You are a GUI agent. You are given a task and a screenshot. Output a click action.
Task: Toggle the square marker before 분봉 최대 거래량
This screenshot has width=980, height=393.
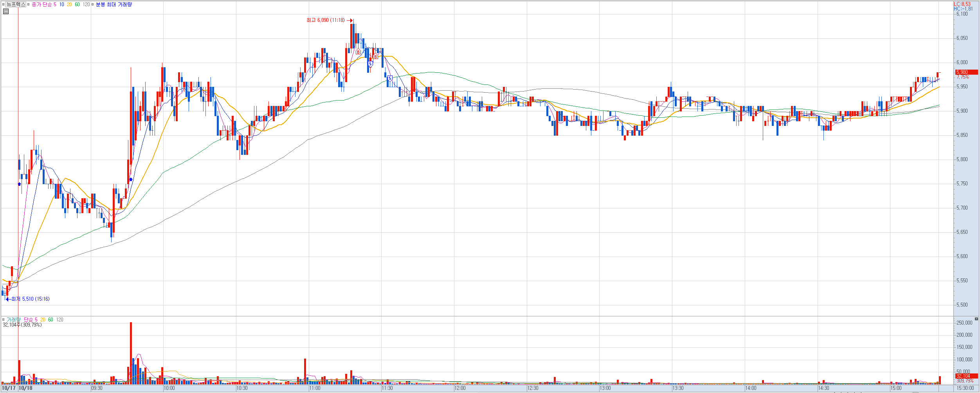click(93, 4)
